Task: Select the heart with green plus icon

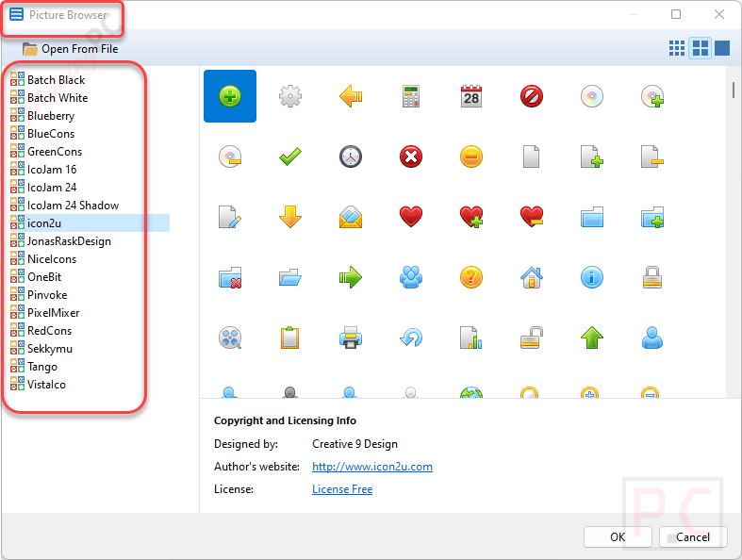Action: coord(471,217)
